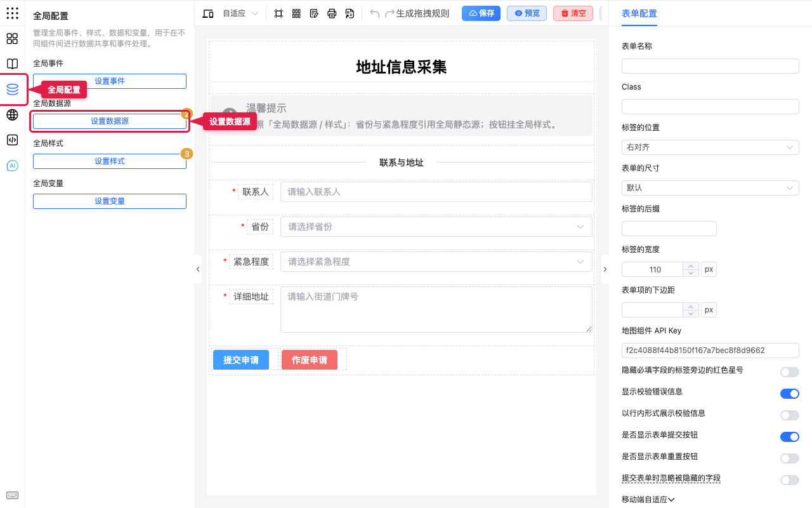Open the globe icon in sidebar
The image size is (812, 508).
pos(12,115)
